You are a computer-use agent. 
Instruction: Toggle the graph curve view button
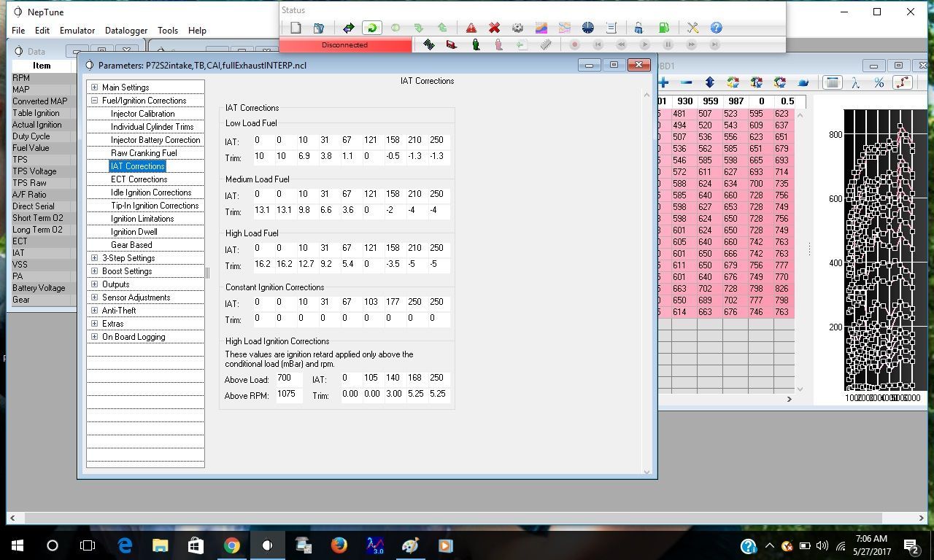[903, 82]
